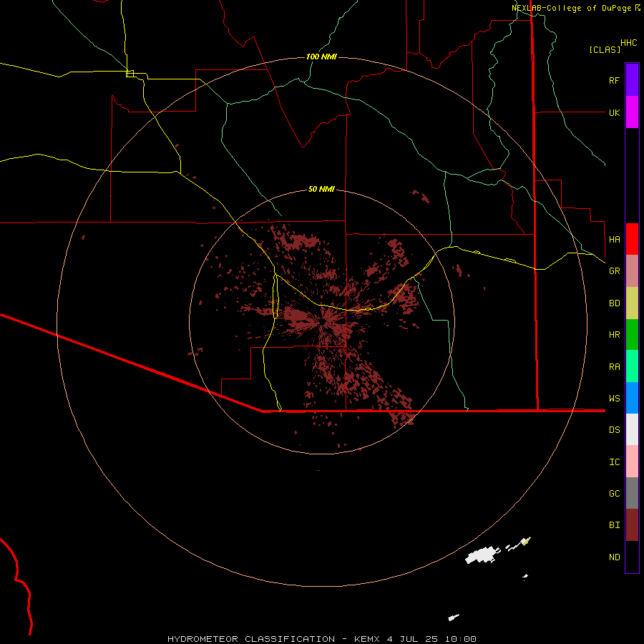This screenshot has width=644, height=644.
Task: Click the BI dark red legend swatch
Action: [x=632, y=525]
